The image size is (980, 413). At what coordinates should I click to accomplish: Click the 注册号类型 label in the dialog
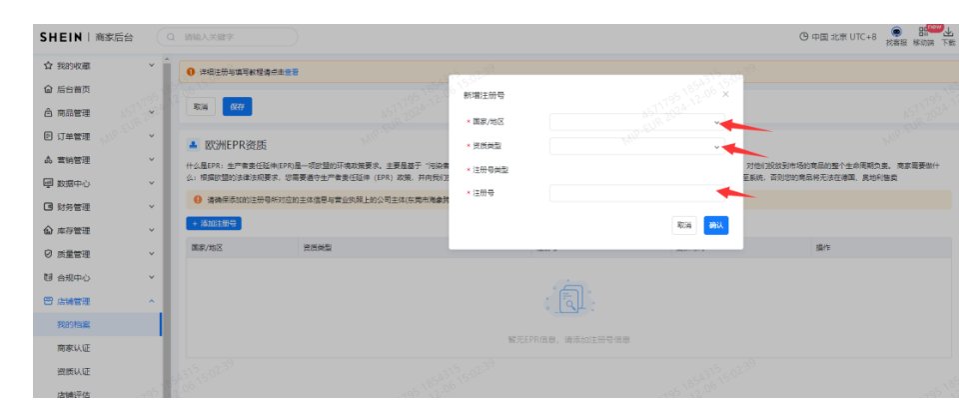pyautogui.click(x=489, y=170)
